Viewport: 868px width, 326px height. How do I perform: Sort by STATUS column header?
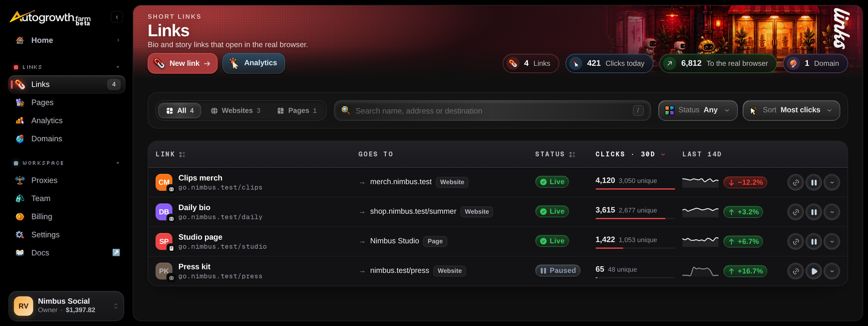point(555,154)
